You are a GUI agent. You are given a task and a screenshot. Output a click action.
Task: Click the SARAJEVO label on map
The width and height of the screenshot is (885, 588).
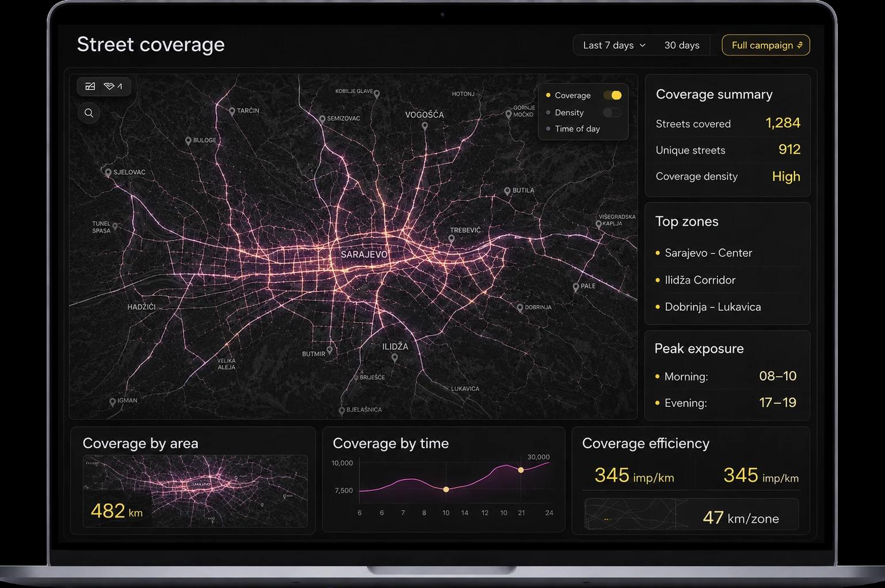[x=364, y=254]
